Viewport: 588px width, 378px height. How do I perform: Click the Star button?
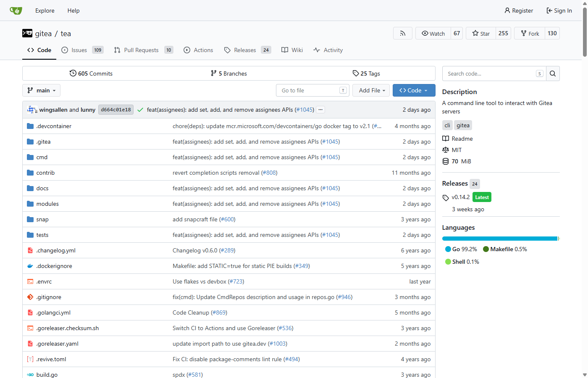(481, 33)
